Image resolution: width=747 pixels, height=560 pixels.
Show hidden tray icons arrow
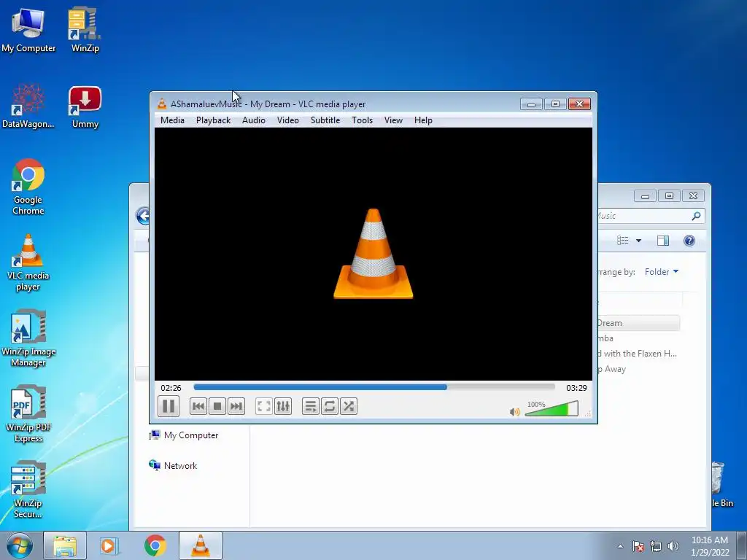[x=620, y=546]
